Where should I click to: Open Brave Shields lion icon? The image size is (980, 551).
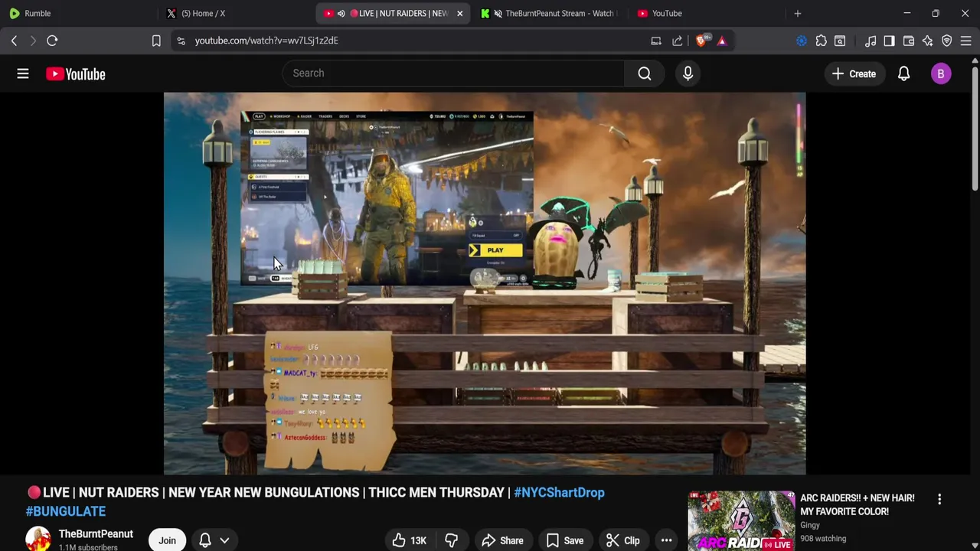click(701, 41)
